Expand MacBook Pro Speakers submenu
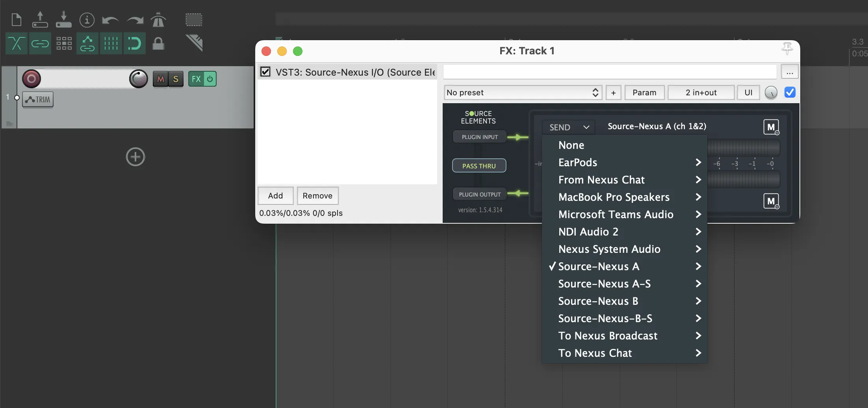This screenshot has height=408, width=868. point(625,197)
